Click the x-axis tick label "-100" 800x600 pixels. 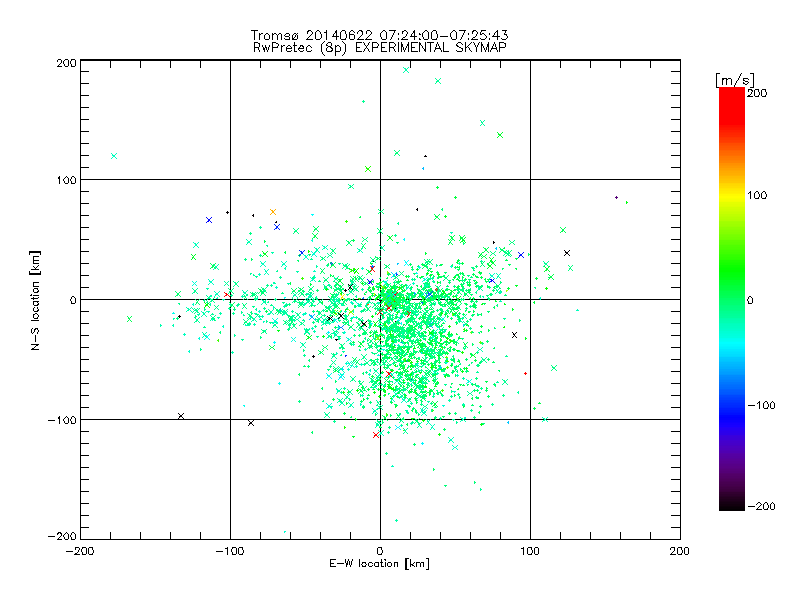(x=230, y=551)
